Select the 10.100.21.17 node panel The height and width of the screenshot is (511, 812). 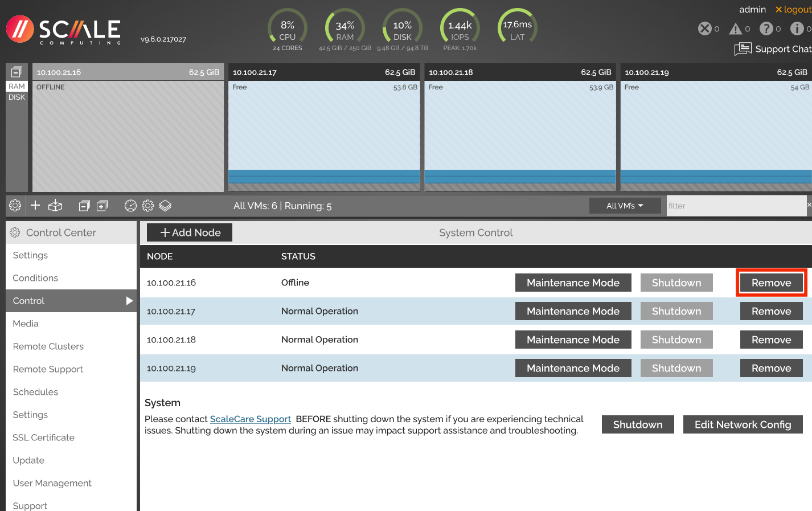tap(324, 128)
